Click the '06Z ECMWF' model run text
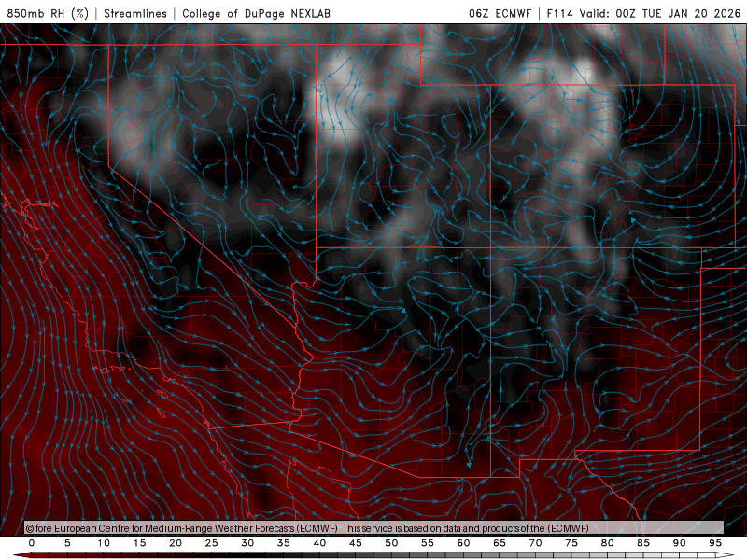Viewport: 747px width, 560px height. [500, 13]
